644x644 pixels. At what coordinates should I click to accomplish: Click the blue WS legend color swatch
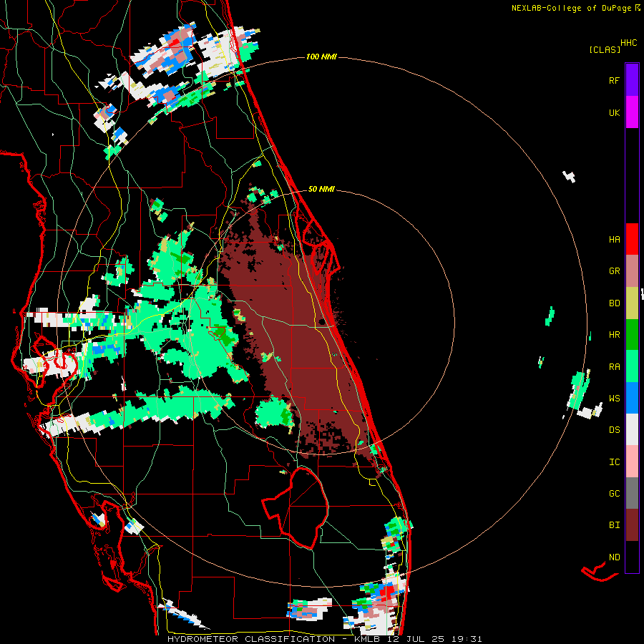(632, 398)
